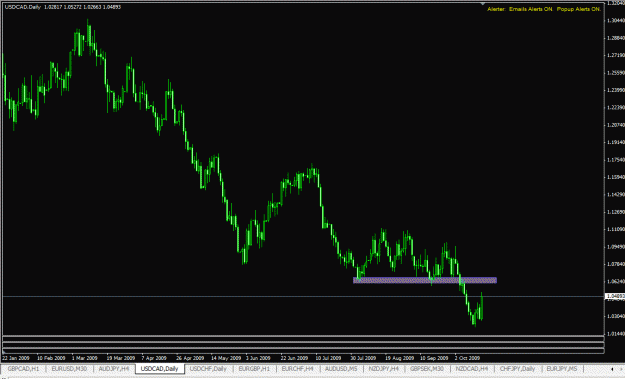
Task: Click the 2 Oct 2009 date label
Action: pyautogui.click(x=467, y=358)
